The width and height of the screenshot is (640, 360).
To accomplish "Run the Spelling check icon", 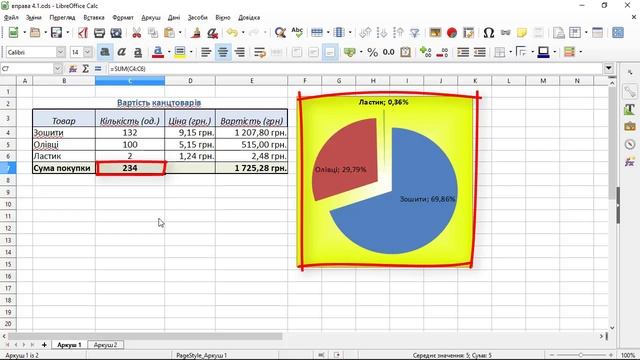I will 297,33.
